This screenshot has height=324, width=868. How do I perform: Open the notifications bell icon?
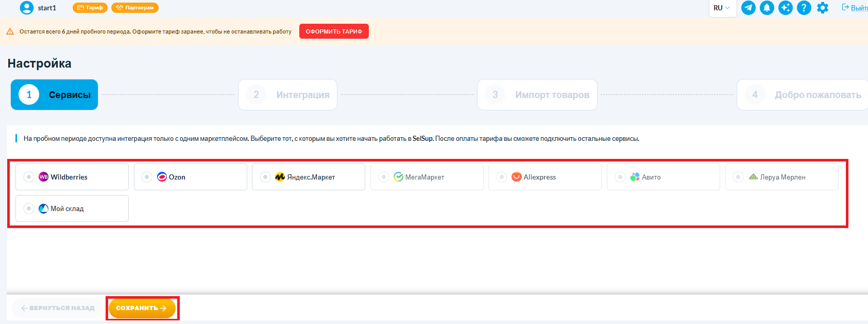click(x=767, y=8)
